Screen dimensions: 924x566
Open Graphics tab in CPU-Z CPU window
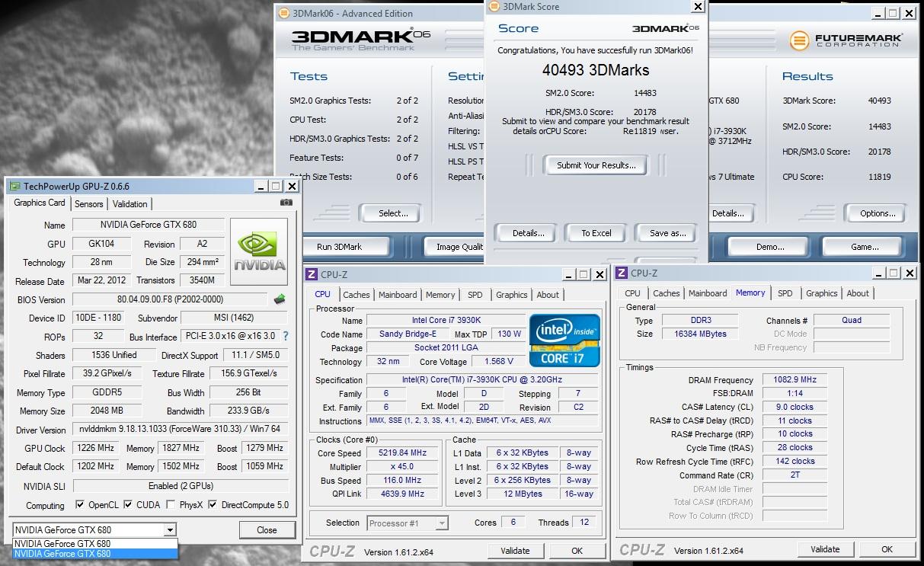point(511,295)
